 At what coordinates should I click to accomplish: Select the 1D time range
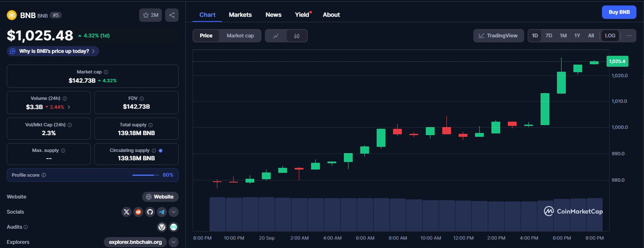coord(535,36)
